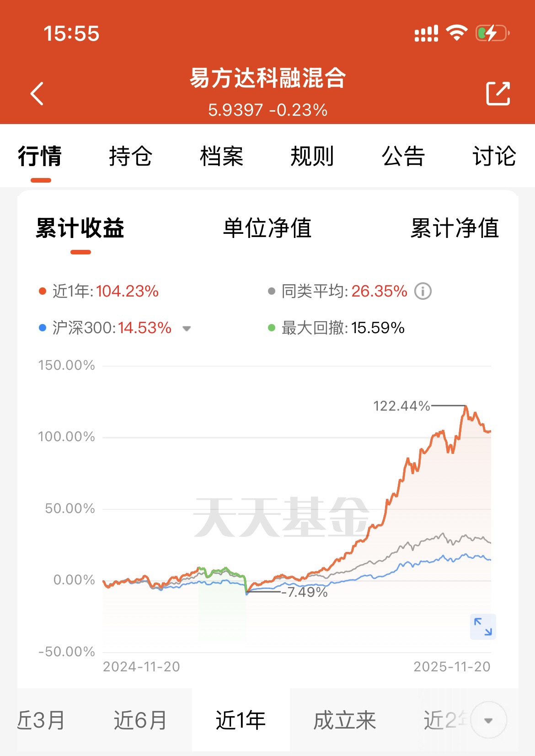The width and height of the screenshot is (535, 756).
Task: Tap the share icon in header
Action: (x=498, y=93)
